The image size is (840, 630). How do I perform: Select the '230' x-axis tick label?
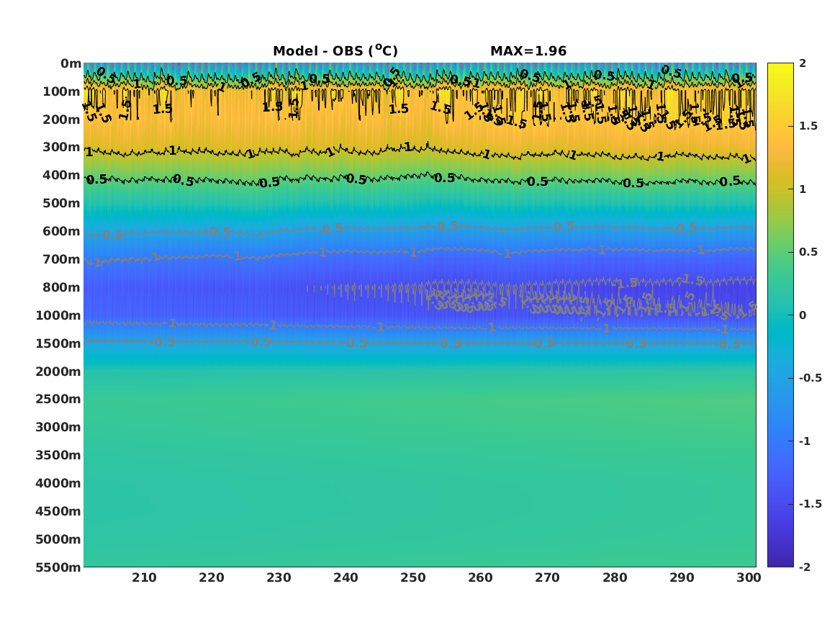pos(279,577)
